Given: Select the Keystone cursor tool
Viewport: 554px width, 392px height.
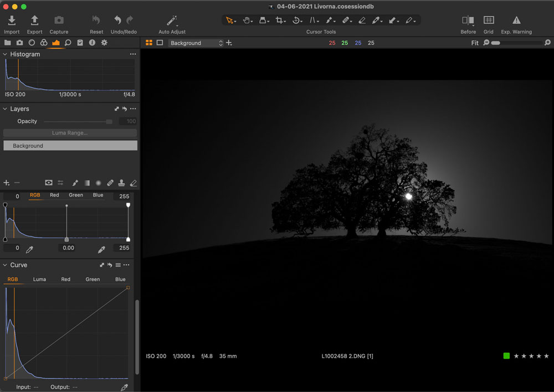Looking at the screenshot, I should tap(314, 20).
